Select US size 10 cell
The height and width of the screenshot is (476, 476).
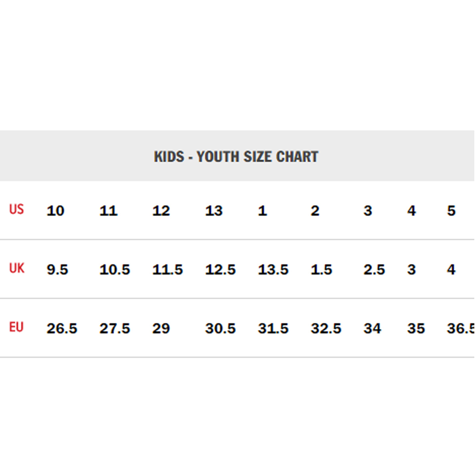coord(56,211)
